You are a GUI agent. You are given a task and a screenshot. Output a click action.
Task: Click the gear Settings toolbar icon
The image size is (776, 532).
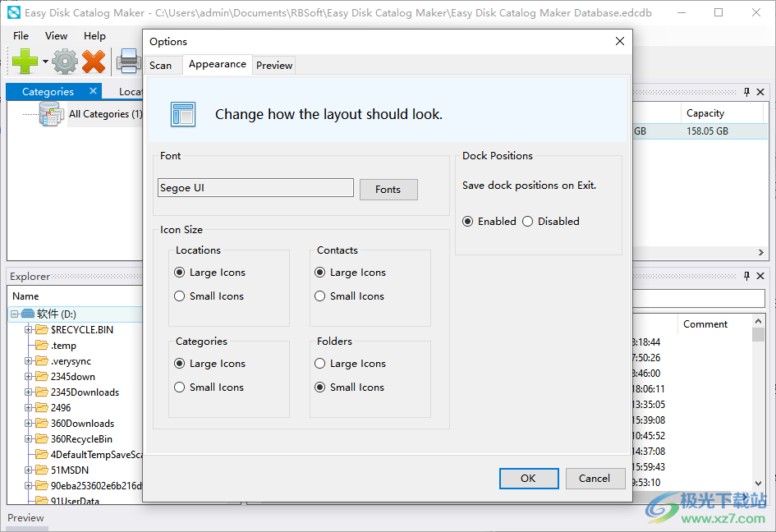click(65, 62)
